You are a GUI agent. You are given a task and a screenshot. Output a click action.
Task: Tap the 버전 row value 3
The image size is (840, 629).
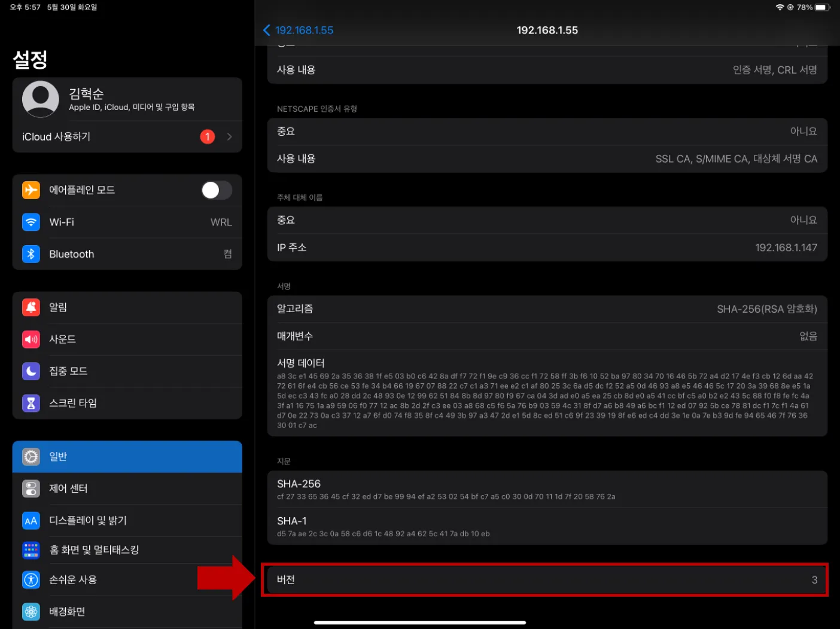[x=814, y=580]
